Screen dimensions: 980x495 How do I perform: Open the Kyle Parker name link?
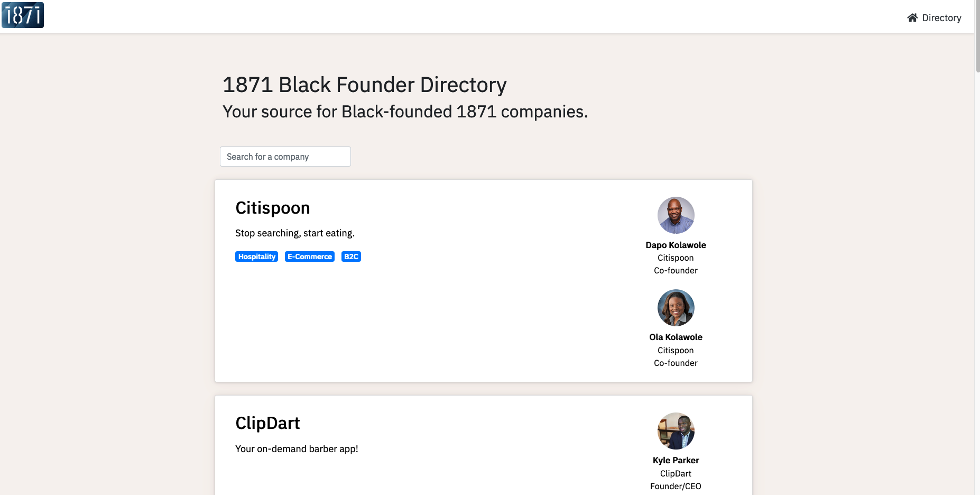[x=676, y=460]
